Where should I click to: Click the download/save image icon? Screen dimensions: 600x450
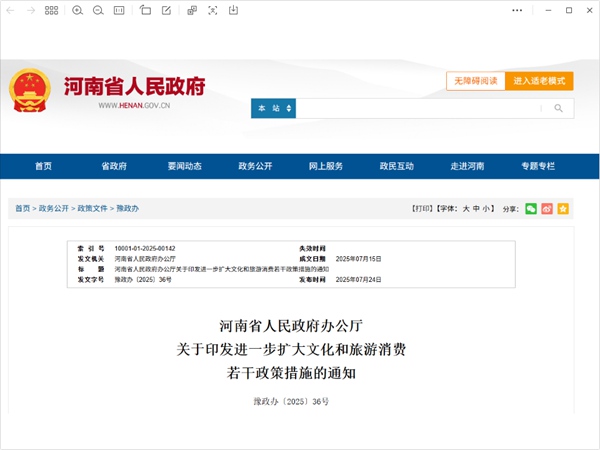tap(233, 10)
